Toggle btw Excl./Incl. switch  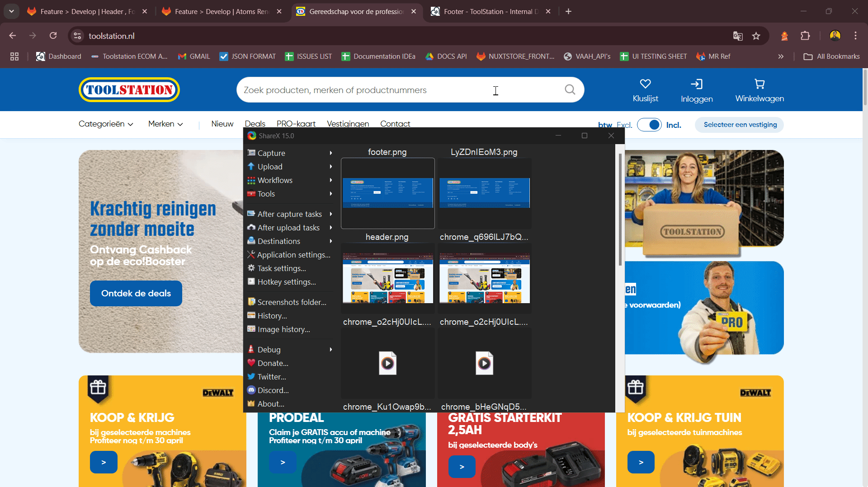coord(649,125)
